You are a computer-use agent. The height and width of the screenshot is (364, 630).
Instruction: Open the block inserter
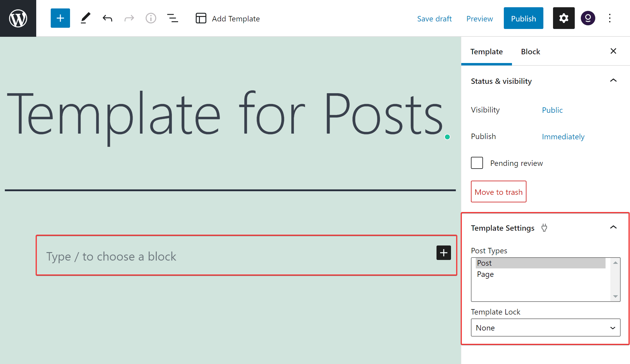(x=60, y=18)
